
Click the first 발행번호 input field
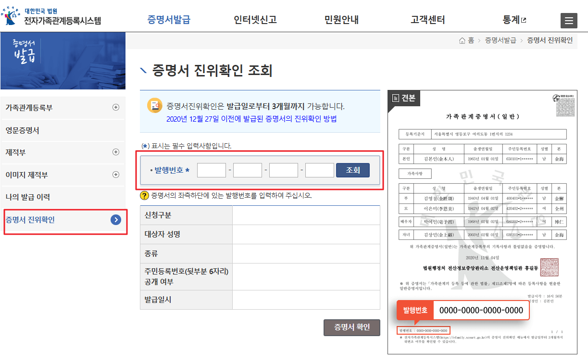point(212,170)
